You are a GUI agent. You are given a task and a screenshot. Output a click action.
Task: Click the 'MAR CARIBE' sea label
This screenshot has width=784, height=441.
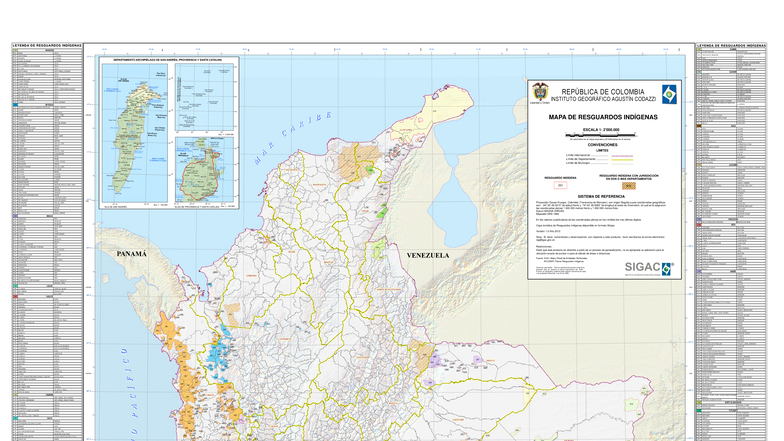293,138
